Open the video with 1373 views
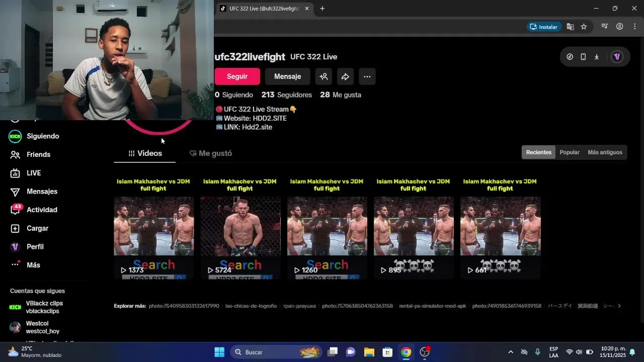The image size is (644, 362). [154, 227]
